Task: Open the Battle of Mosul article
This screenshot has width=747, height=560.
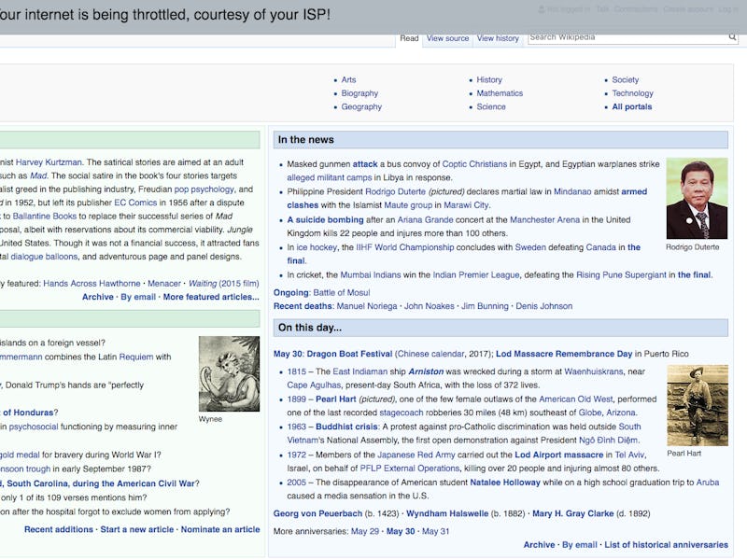Action: [x=341, y=292]
